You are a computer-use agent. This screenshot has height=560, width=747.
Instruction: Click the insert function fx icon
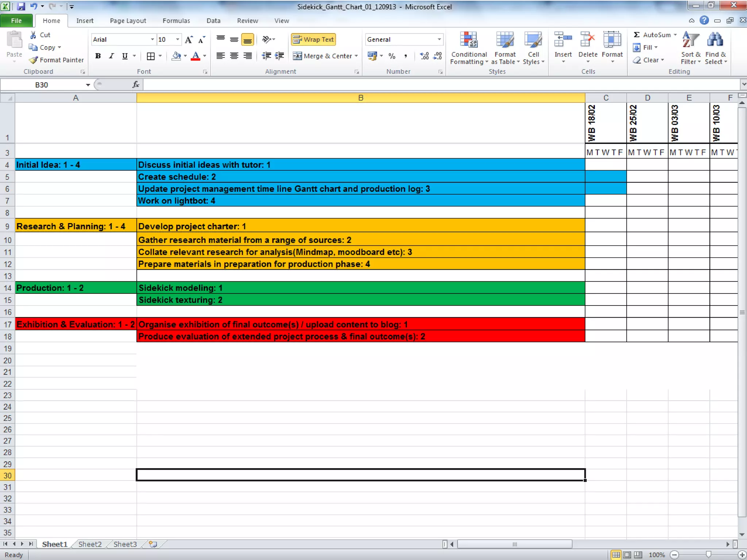[x=136, y=85]
